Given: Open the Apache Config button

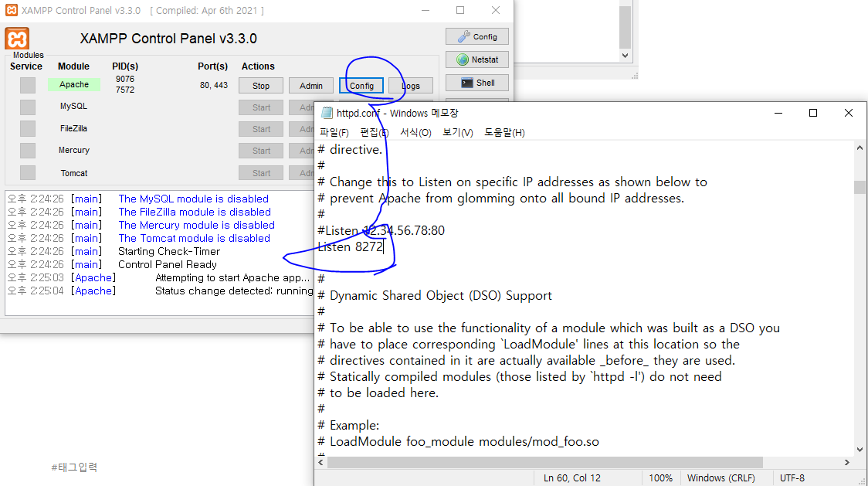Looking at the screenshot, I should (x=361, y=85).
